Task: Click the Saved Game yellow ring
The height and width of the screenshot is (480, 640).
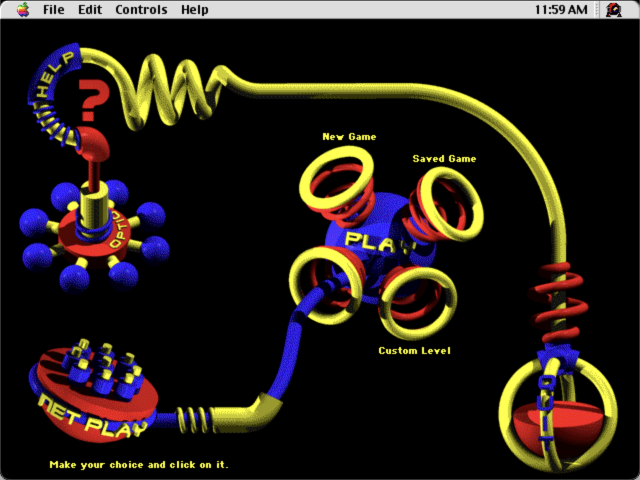Action: point(451,203)
